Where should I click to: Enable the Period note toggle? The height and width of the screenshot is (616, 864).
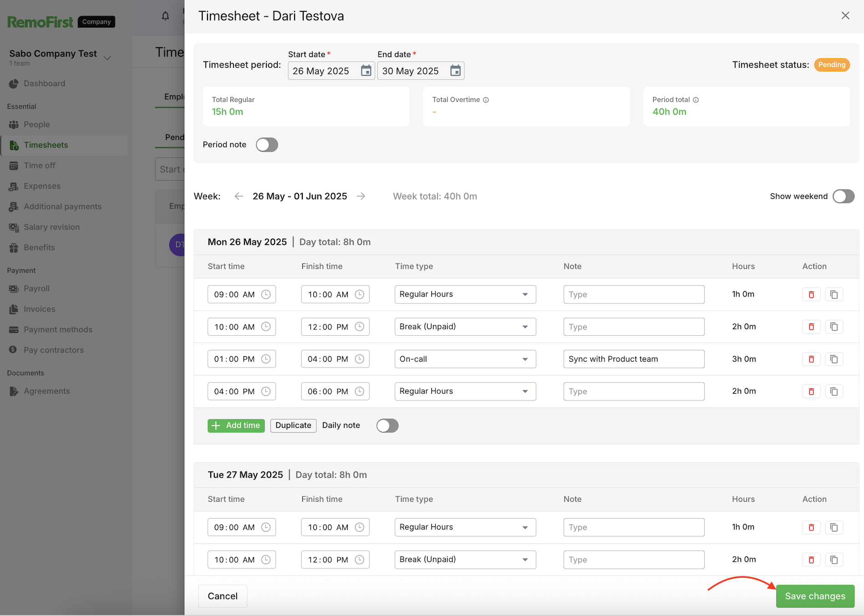(267, 145)
